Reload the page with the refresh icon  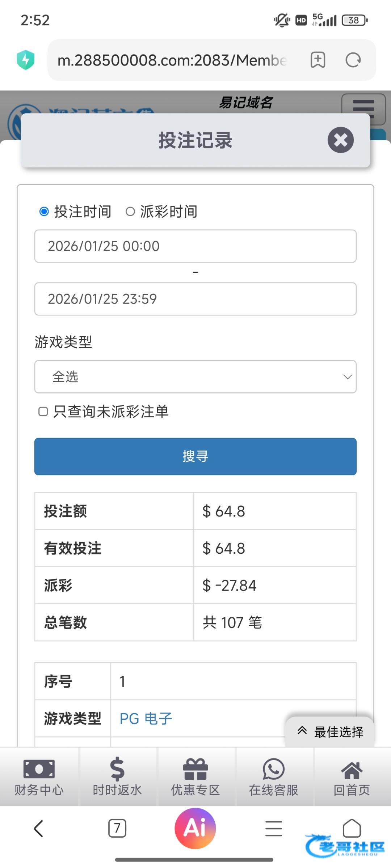[x=353, y=60]
